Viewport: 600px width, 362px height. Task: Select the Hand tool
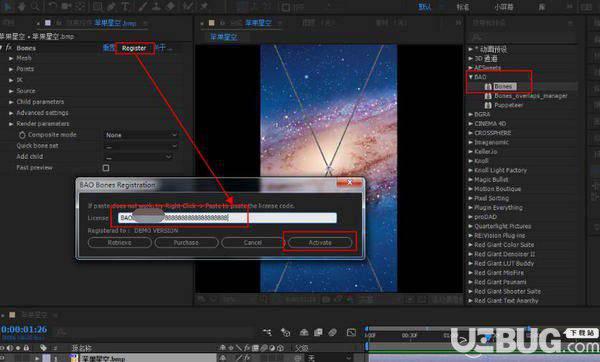pyautogui.click(x=22, y=6)
